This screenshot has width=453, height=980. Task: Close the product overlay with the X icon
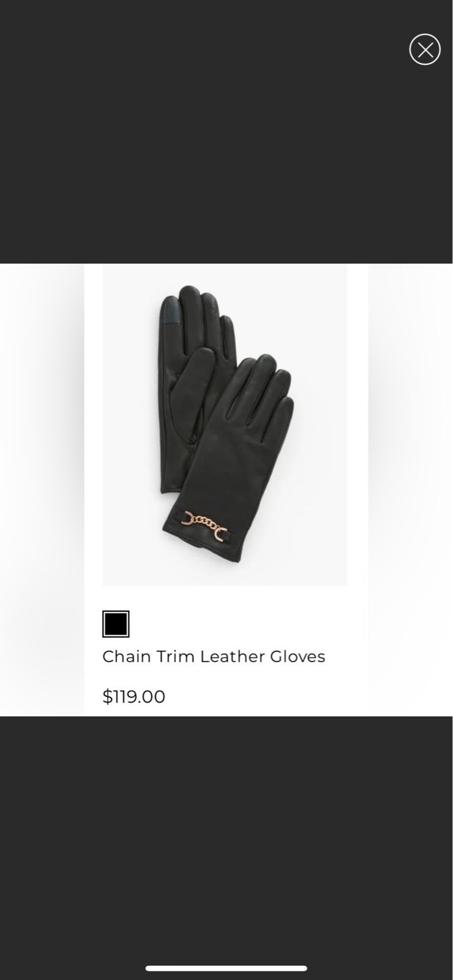pyautogui.click(x=425, y=50)
